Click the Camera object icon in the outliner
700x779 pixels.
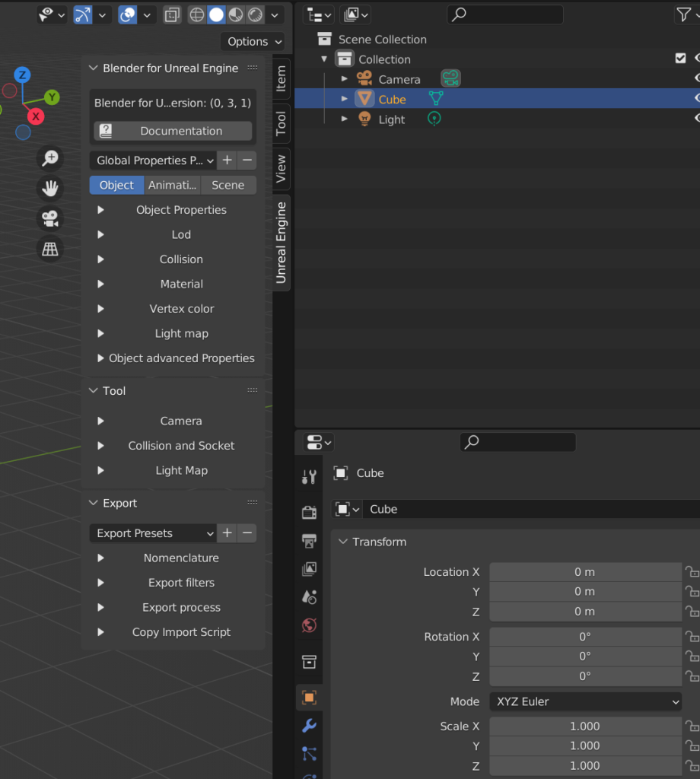[364, 78]
